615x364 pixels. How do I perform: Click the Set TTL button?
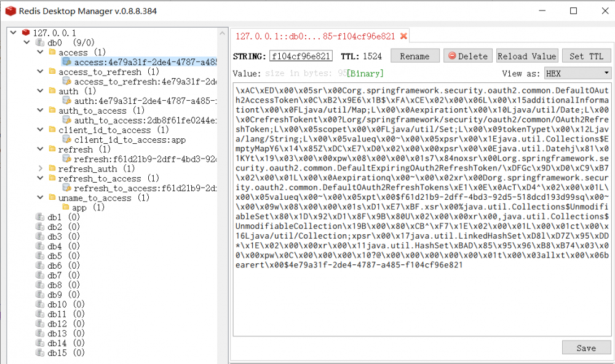point(586,56)
